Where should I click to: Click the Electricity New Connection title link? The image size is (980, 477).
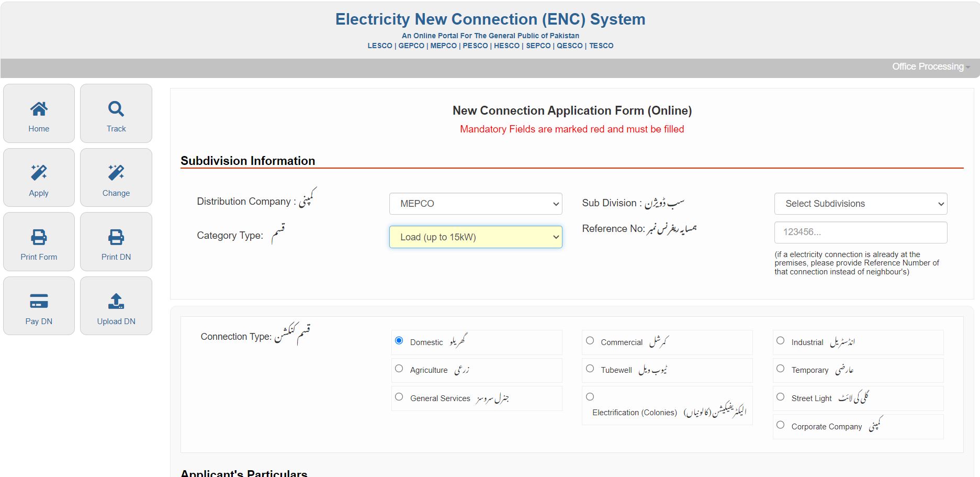[x=490, y=19]
